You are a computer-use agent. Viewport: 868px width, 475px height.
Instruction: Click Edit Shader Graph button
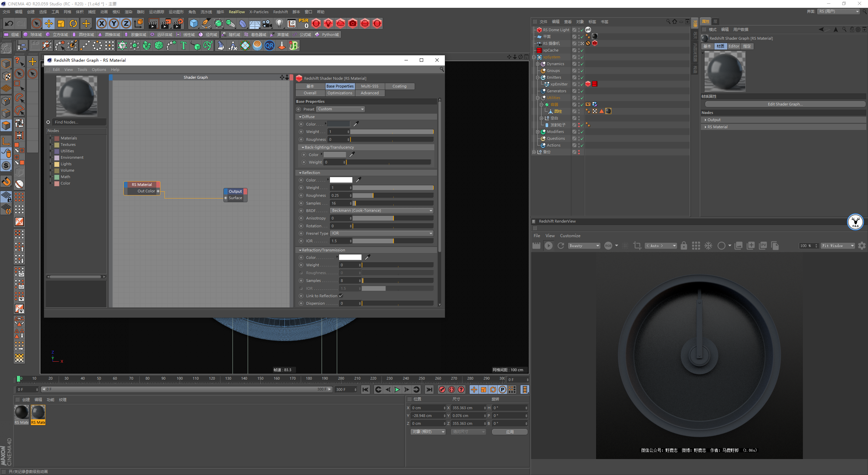point(785,104)
